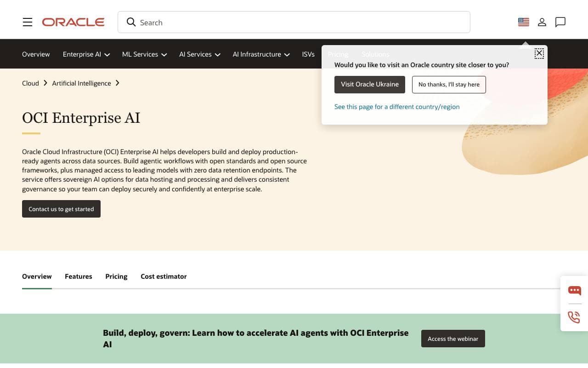Expand the ML Services dropdown
Screen dimensions: 588x368
pos(144,54)
